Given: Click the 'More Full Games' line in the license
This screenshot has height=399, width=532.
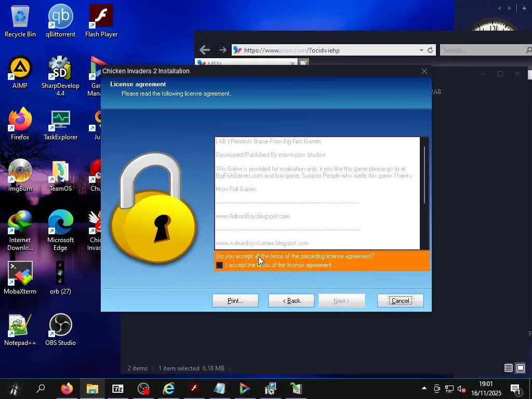Looking at the screenshot, I should (236, 189).
